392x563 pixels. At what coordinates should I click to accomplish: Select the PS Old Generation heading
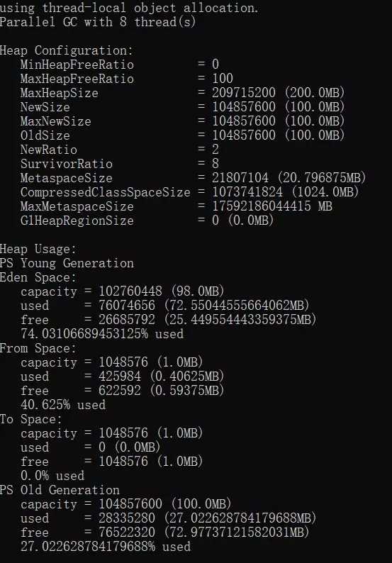[x=60, y=490]
